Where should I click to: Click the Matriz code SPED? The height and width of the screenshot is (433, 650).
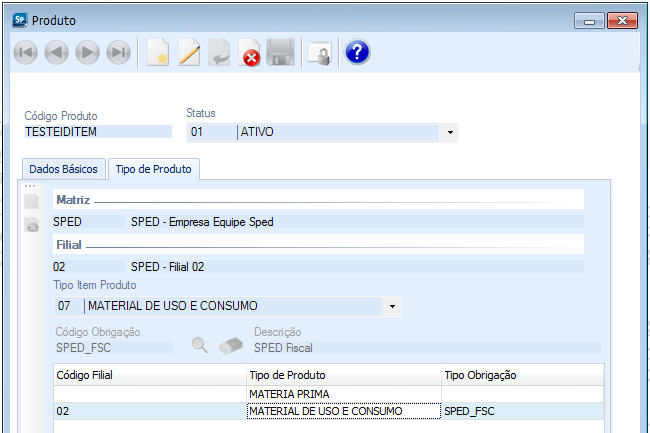[88, 222]
